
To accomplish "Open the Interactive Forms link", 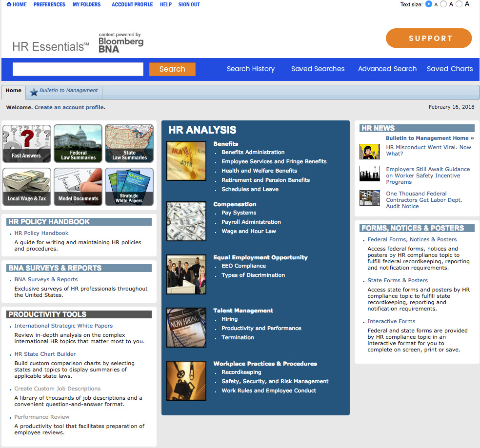I will point(391,321).
